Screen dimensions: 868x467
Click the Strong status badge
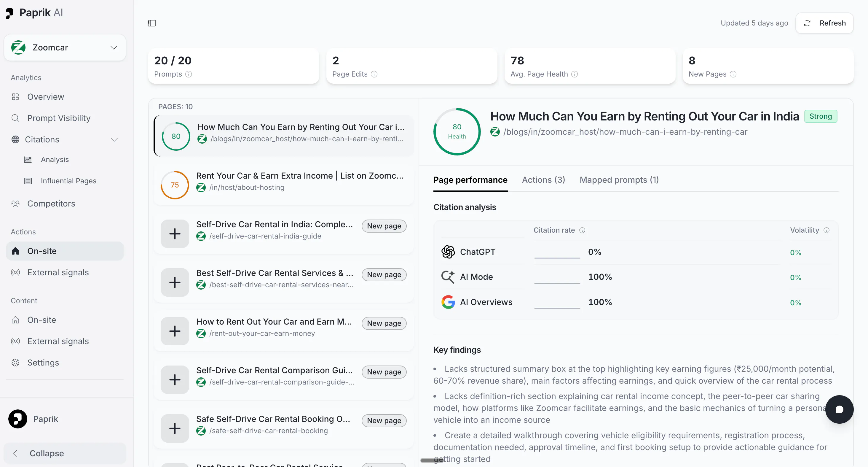click(x=821, y=116)
